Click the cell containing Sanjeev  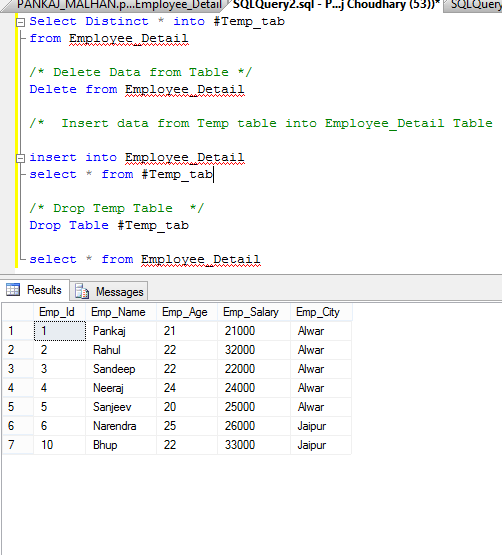[121, 407]
